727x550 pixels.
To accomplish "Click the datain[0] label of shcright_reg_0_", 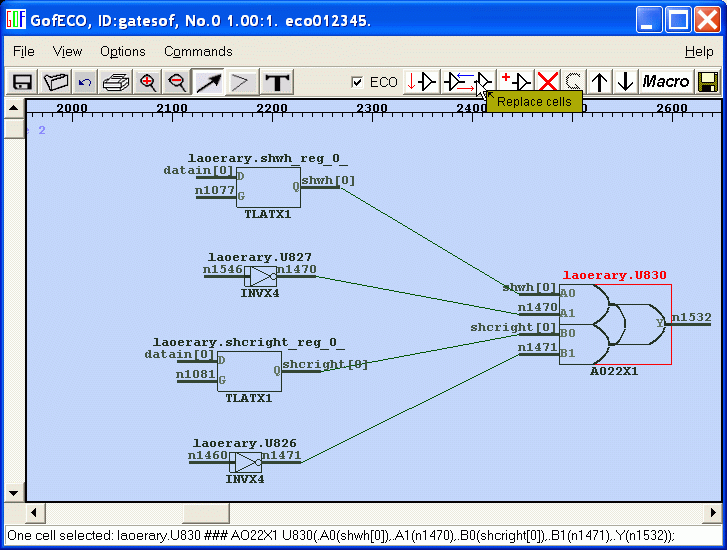I will (179, 355).
